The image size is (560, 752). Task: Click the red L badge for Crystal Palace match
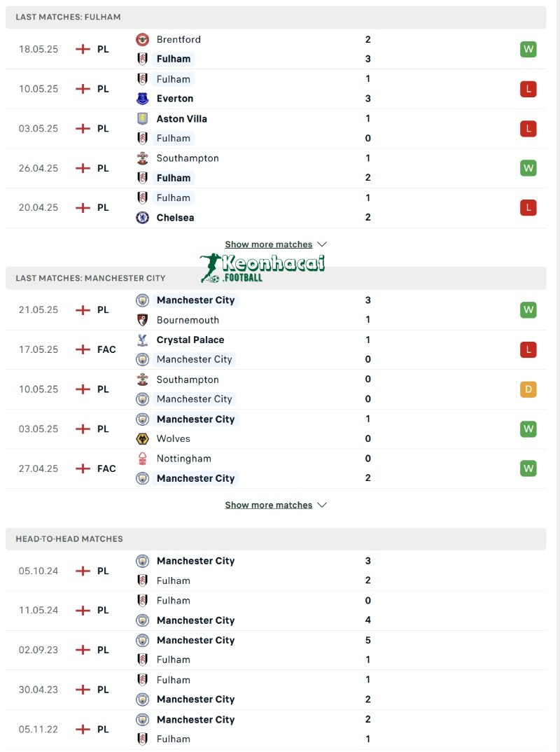pyautogui.click(x=528, y=349)
